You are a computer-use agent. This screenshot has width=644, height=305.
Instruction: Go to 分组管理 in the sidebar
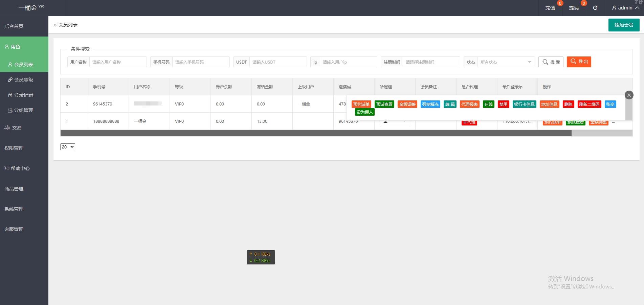coord(23,110)
